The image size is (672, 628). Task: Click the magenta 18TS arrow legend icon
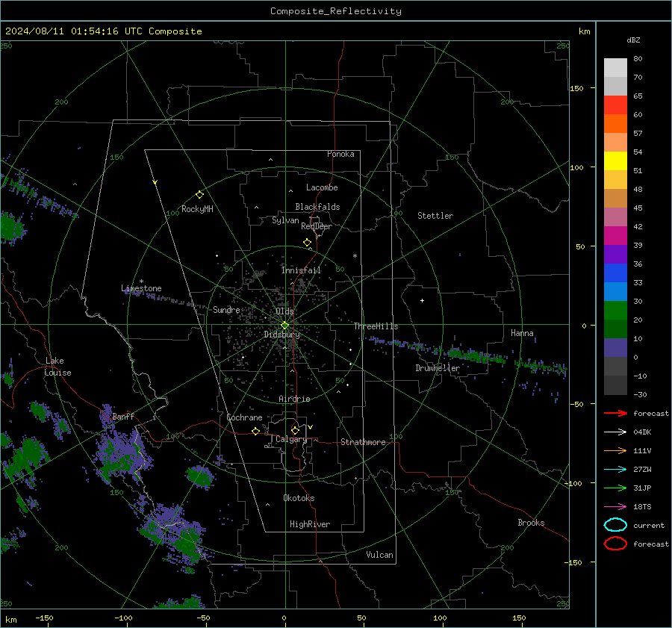615,507
